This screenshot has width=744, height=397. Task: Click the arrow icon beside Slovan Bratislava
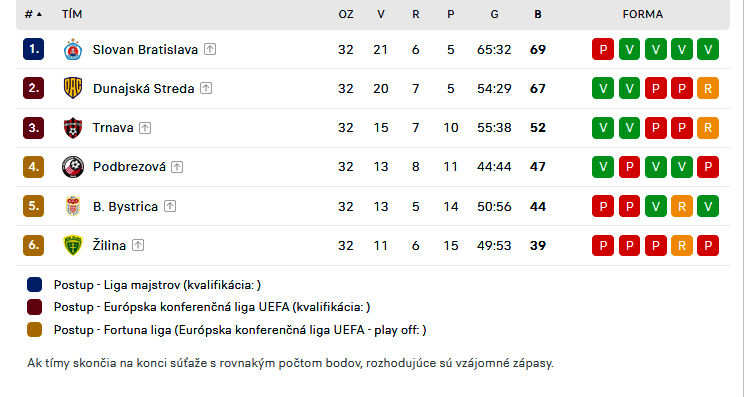(210, 49)
